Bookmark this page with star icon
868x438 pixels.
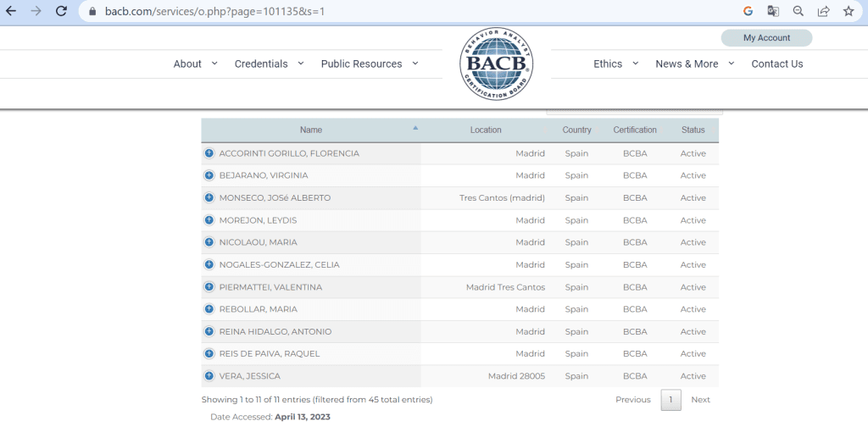point(848,12)
